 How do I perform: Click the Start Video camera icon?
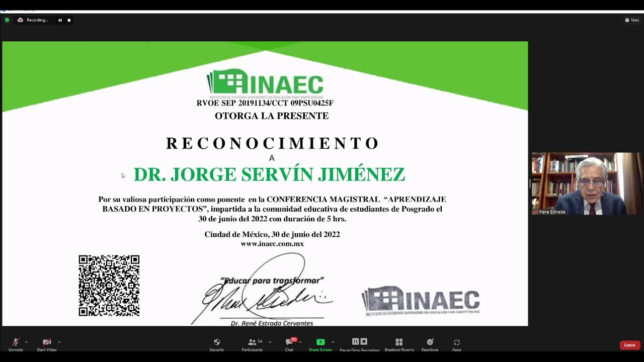(47, 342)
